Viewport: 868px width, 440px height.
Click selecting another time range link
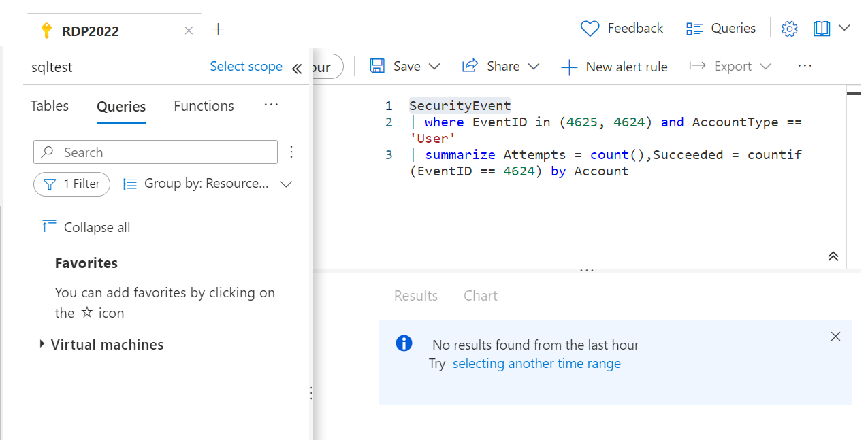click(536, 363)
